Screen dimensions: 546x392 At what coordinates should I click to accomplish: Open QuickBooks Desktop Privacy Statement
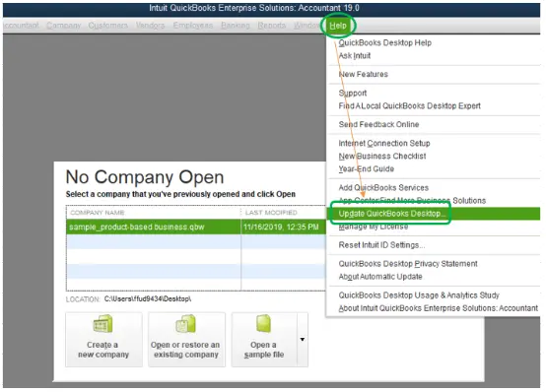click(x=408, y=264)
